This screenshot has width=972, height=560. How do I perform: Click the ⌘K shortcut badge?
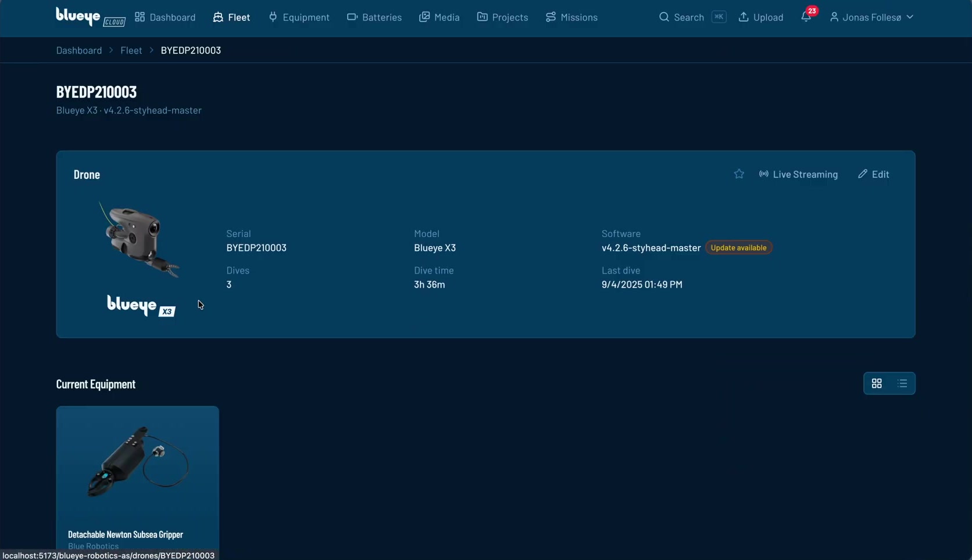point(719,17)
